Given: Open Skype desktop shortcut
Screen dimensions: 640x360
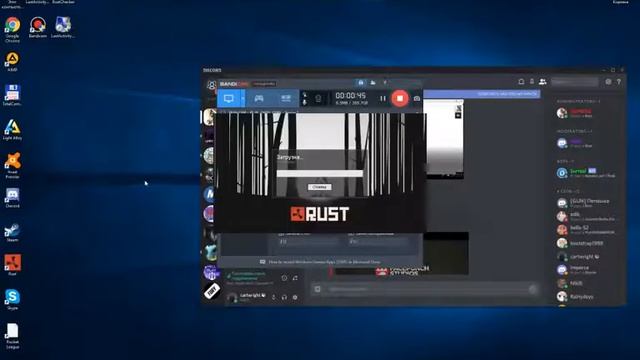Looking at the screenshot, I should tap(12, 300).
